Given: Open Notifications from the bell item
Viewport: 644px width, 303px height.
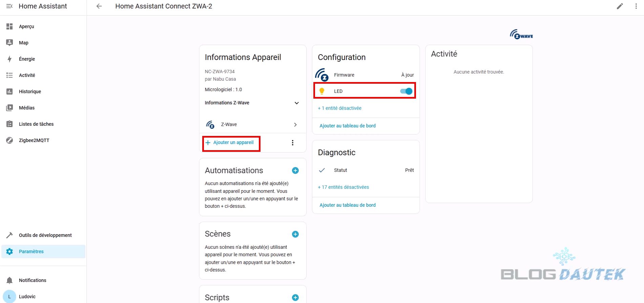Looking at the screenshot, I should [x=33, y=280].
